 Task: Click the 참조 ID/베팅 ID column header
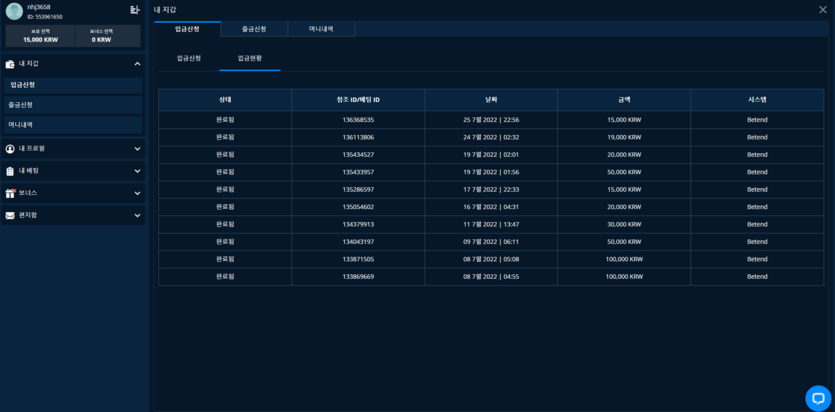358,100
